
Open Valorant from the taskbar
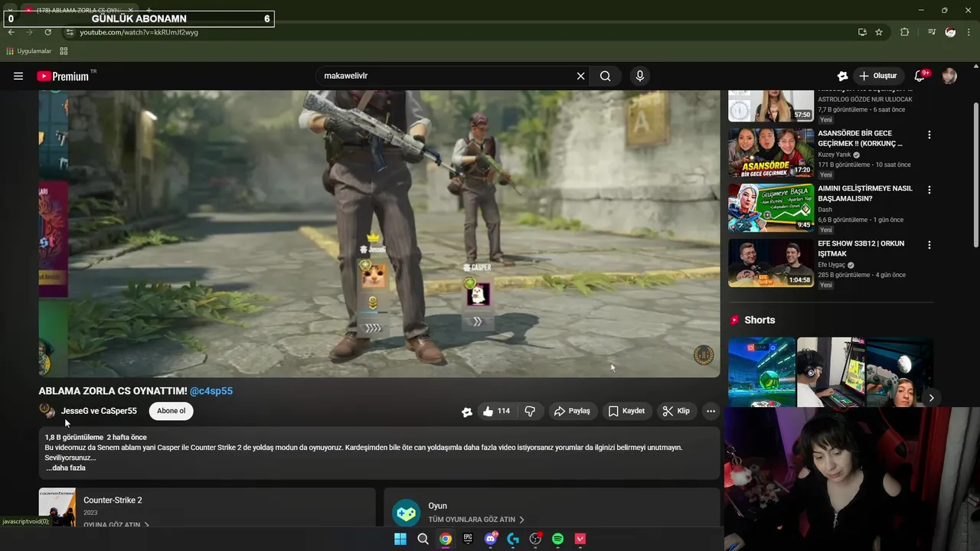[580, 539]
